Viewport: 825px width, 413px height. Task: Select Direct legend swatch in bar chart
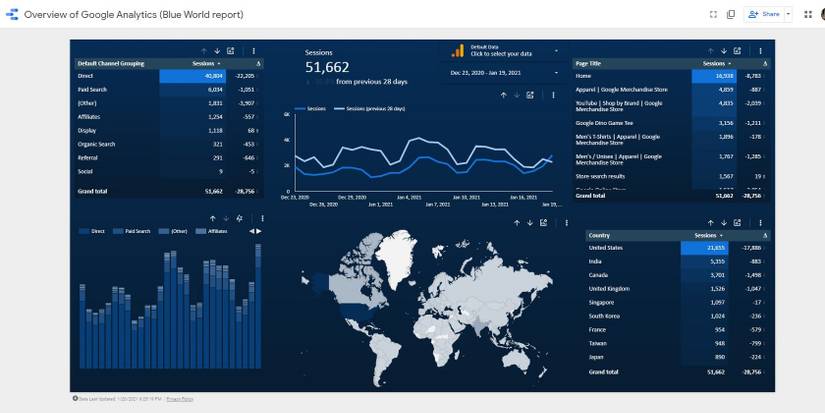tap(84, 231)
